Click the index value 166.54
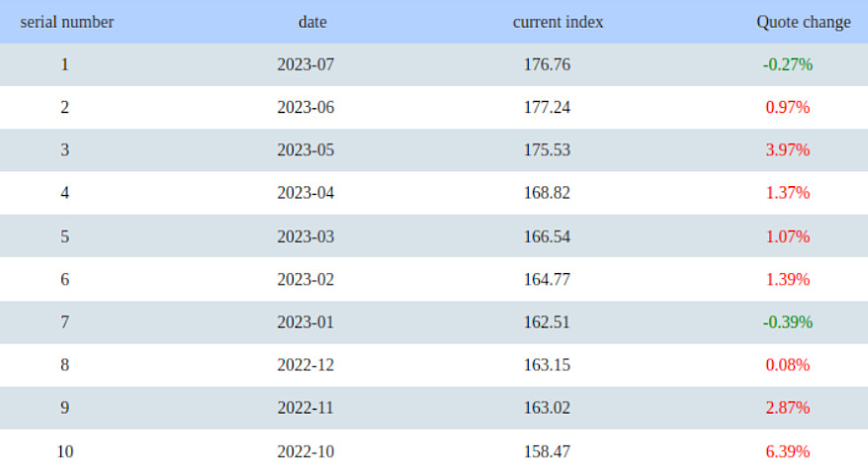 (x=547, y=236)
